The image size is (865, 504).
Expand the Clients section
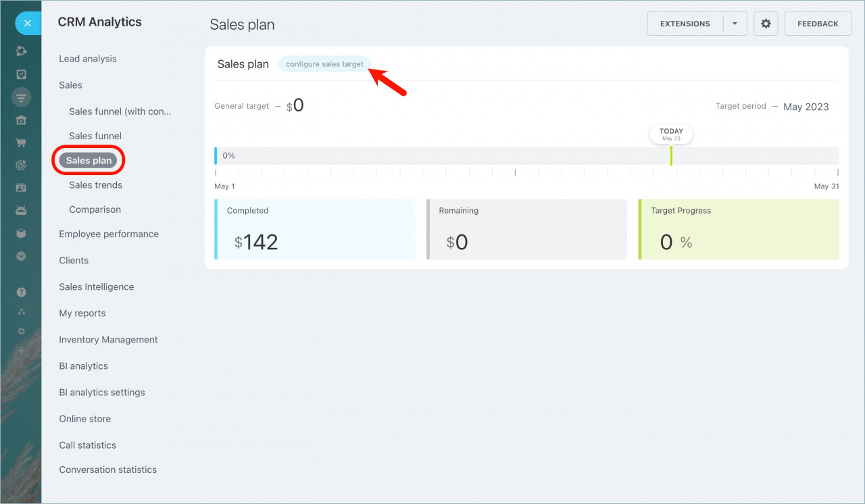tap(74, 260)
